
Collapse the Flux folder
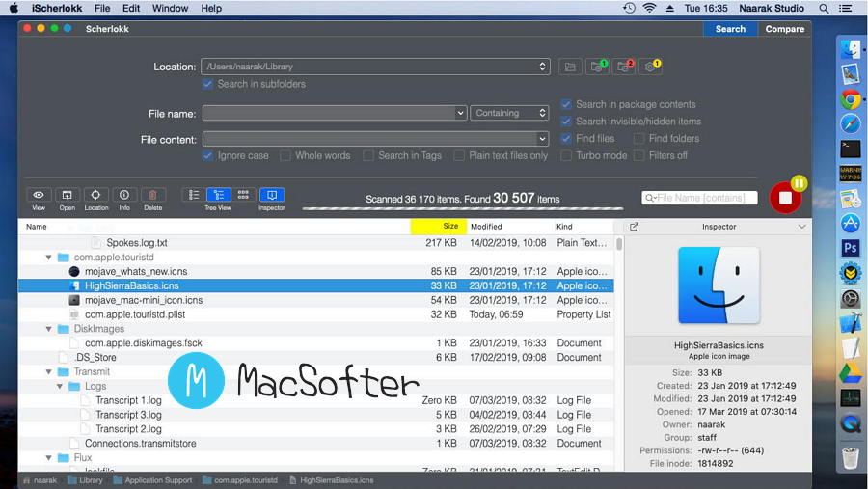pos(49,457)
